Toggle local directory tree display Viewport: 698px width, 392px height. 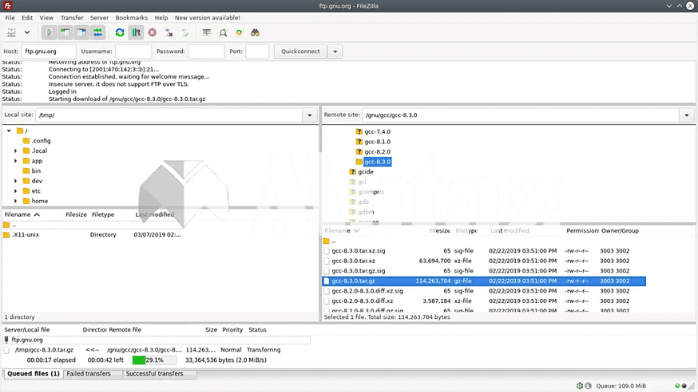[65, 32]
